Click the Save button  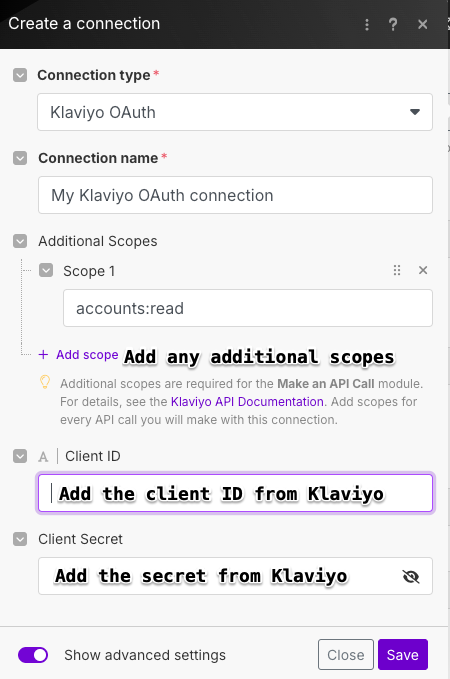coord(403,655)
